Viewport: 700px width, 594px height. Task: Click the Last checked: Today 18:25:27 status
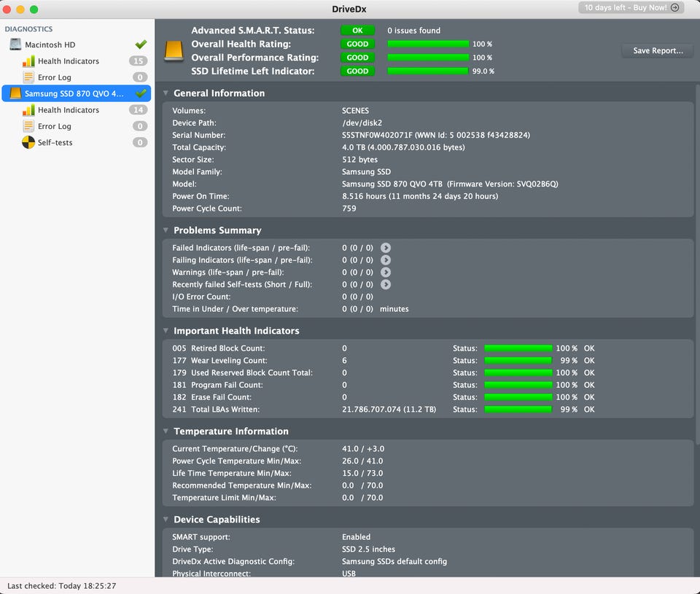coord(61,586)
